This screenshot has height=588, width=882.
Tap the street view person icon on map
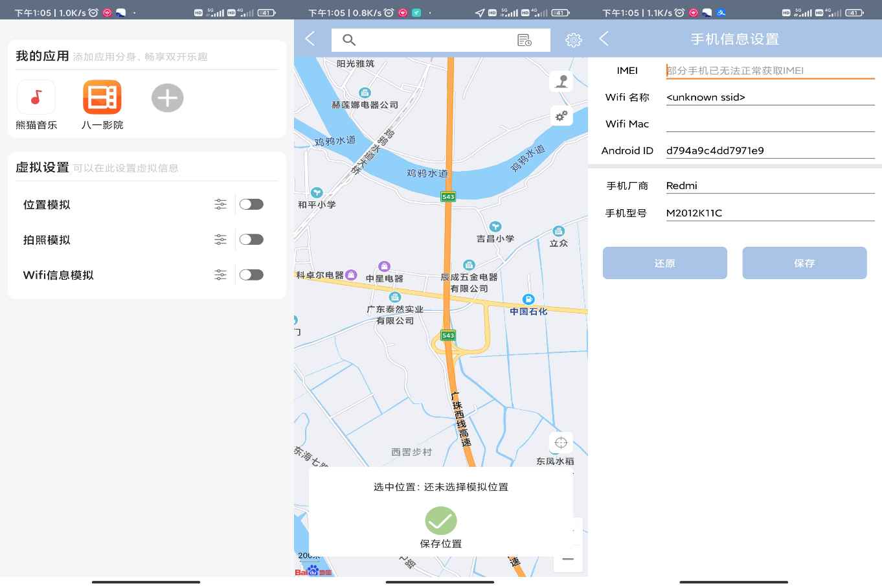coord(561,81)
